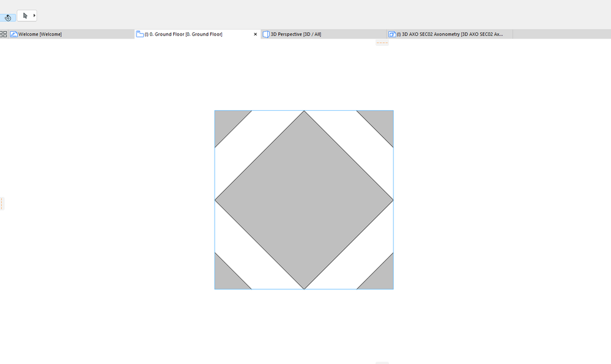Select the 0. Ground Floor tab
The image size is (611, 364).
click(183, 34)
